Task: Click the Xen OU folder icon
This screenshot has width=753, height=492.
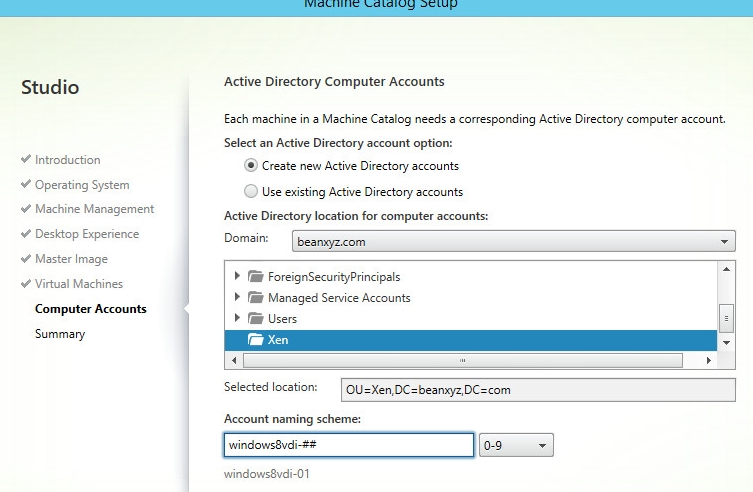Action: point(255,339)
